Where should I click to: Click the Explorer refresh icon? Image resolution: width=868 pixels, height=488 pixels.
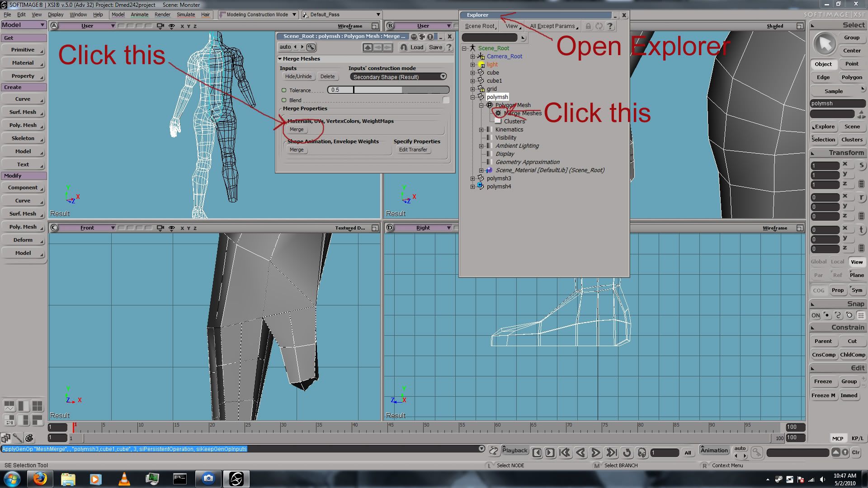[599, 26]
